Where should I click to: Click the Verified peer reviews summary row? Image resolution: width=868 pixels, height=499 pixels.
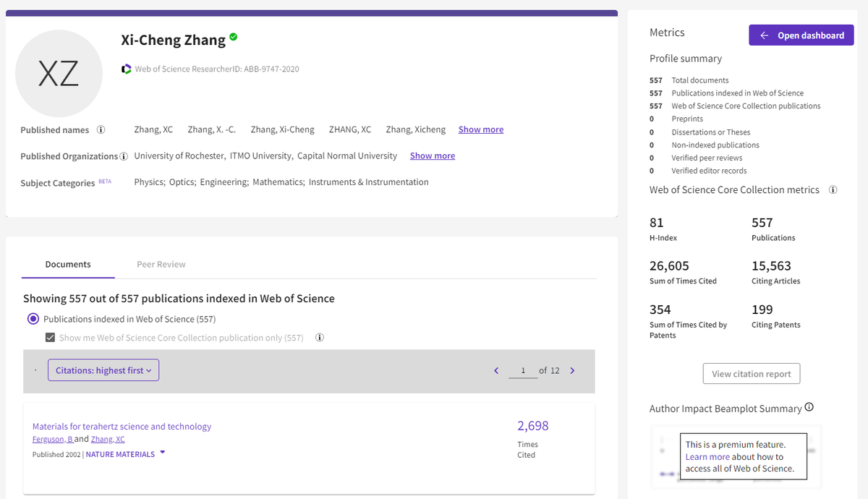click(x=696, y=158)
